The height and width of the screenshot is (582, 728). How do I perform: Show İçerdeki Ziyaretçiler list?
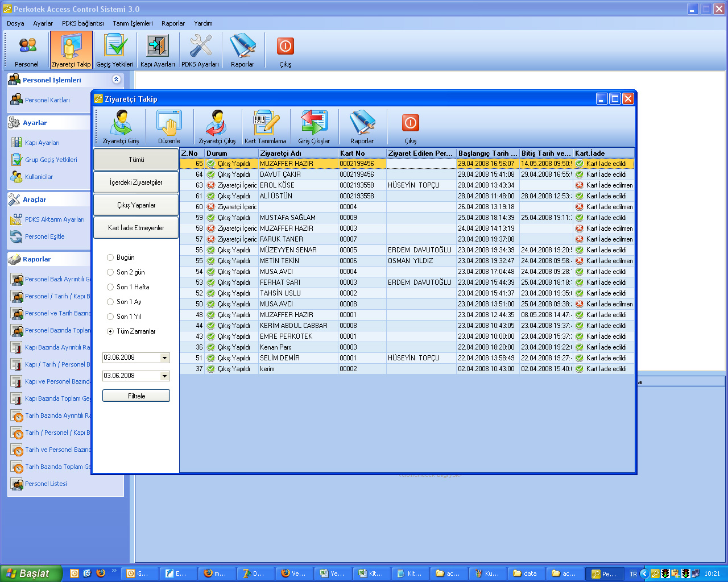(136, 182)
